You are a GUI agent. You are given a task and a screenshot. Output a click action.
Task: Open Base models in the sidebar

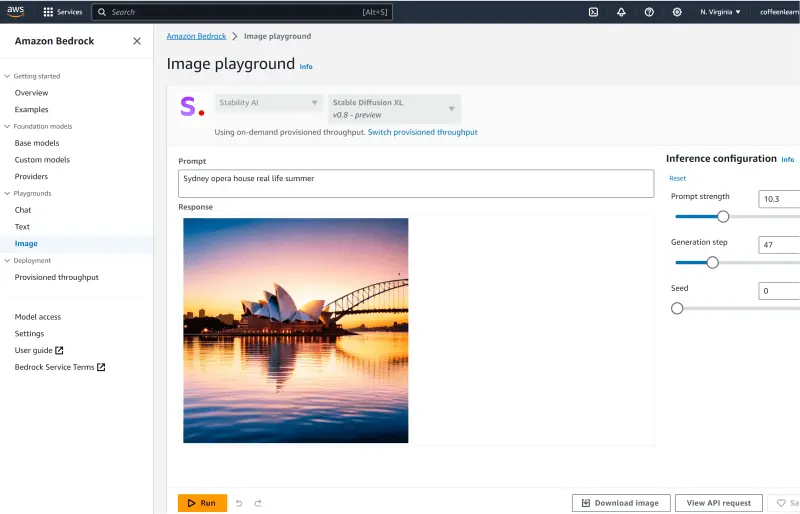tap(37, 143)
